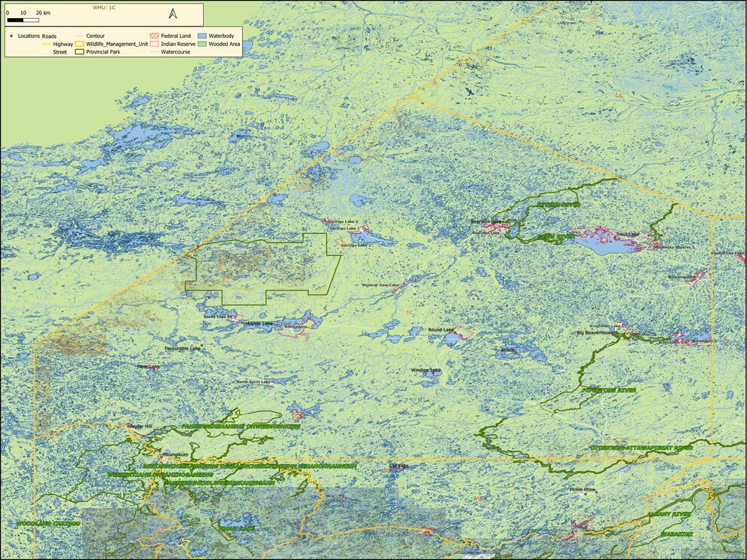Viewport: 747px width, 560px height.
Task: Click the 'WMU: 1C' title text
Action: pos(104,8)
